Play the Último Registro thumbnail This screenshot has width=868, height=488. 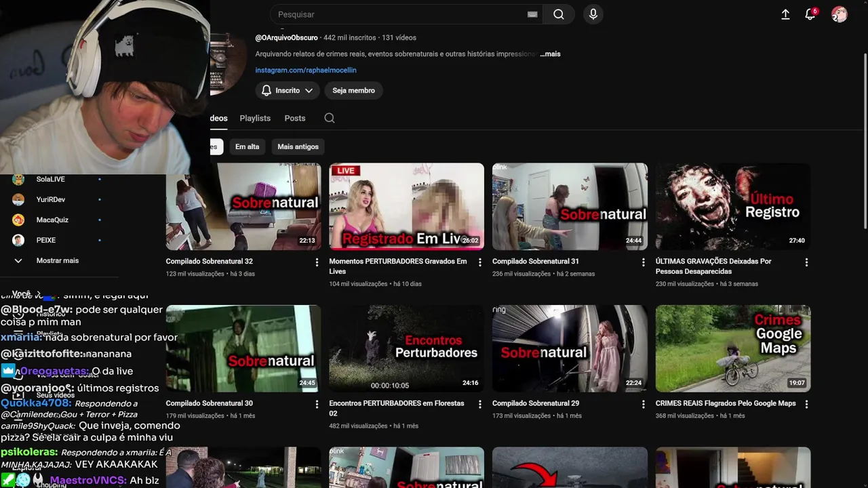tap(733, 207)
